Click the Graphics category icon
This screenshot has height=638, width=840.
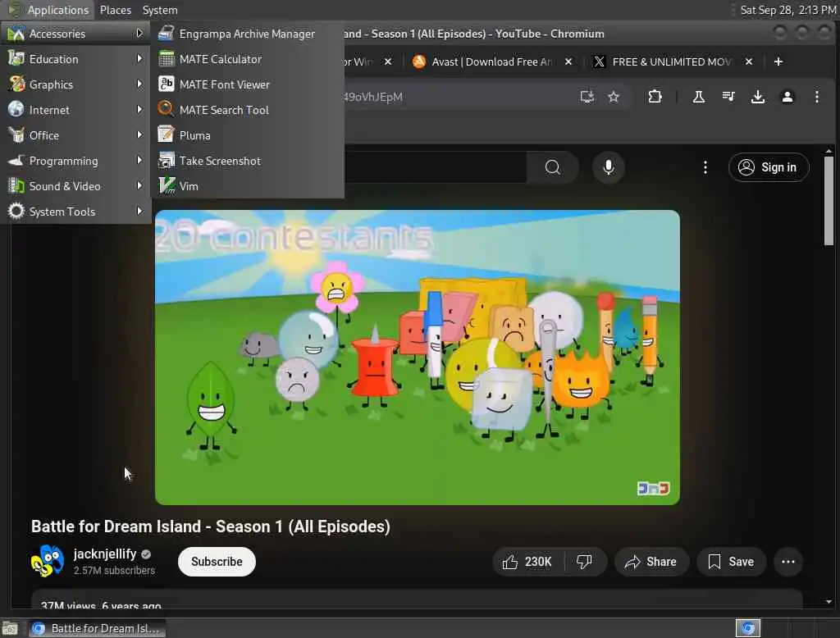click(x=16, y=84)
